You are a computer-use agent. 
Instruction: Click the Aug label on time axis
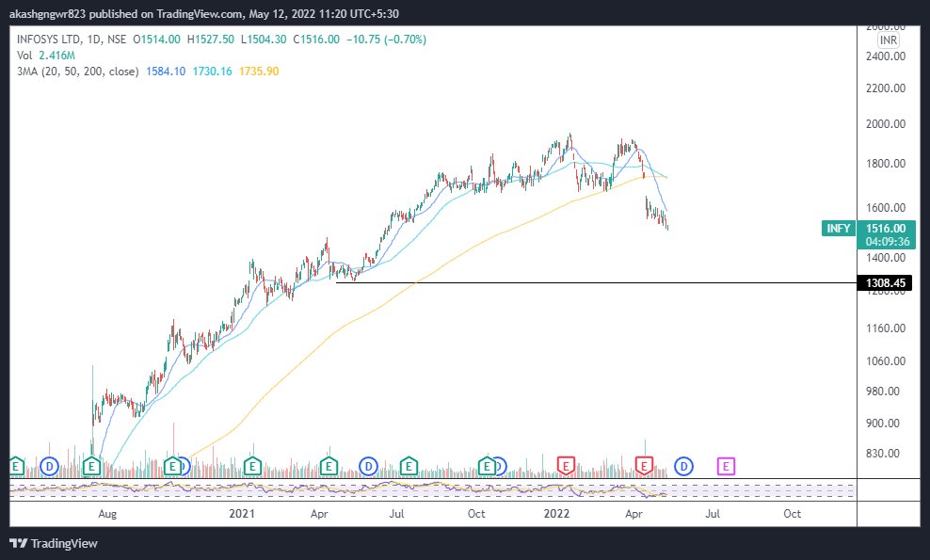(107, 514)
